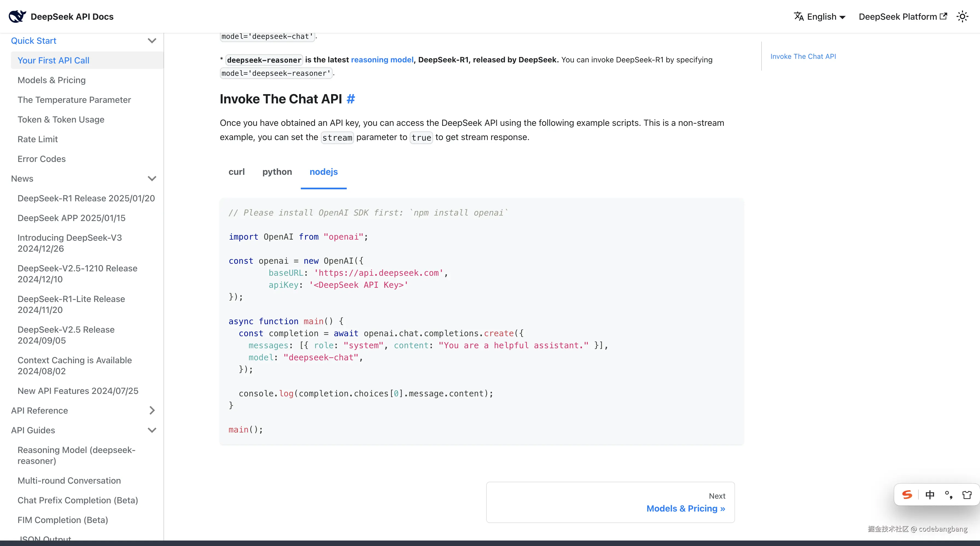
Task: Click the News sidebar category label
Action: pyautogui.click(x=22, y=178)
